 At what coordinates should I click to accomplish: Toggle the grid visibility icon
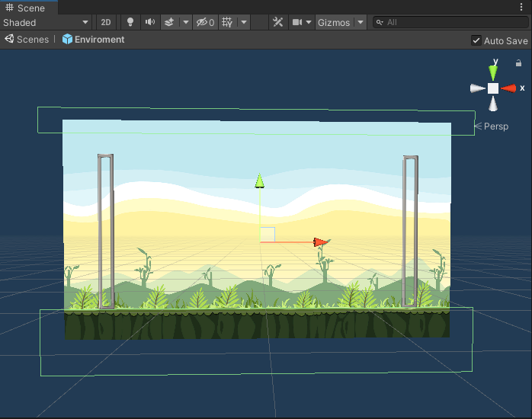[x=227, y=23]
